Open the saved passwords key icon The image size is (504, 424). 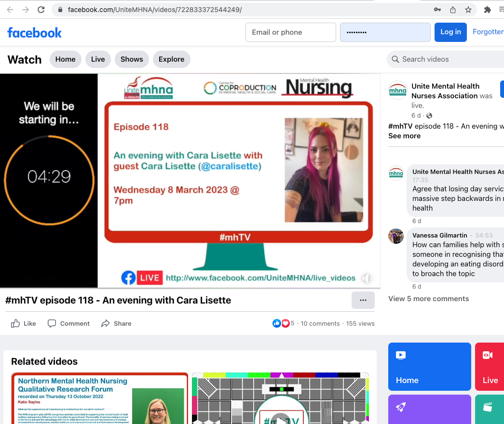click(x=437, y=10)
